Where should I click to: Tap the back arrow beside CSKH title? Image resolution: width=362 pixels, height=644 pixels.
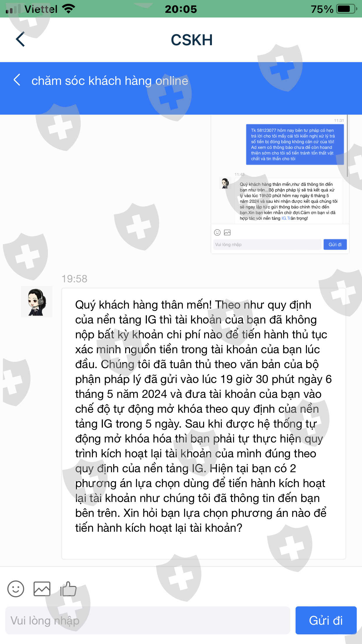tap(20, 39)
